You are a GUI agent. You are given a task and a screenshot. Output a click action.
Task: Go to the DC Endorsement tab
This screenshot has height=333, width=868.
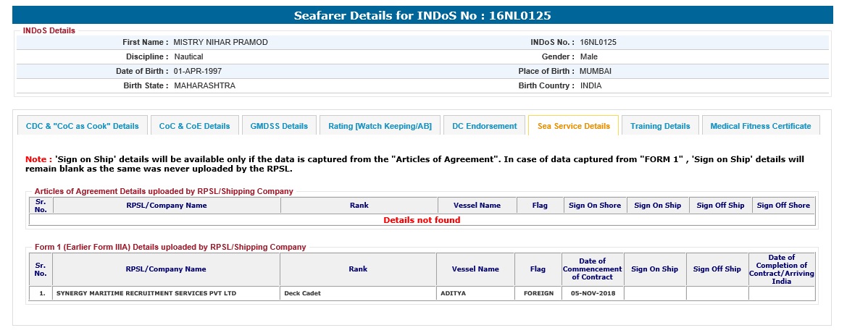tap(484, 126)
